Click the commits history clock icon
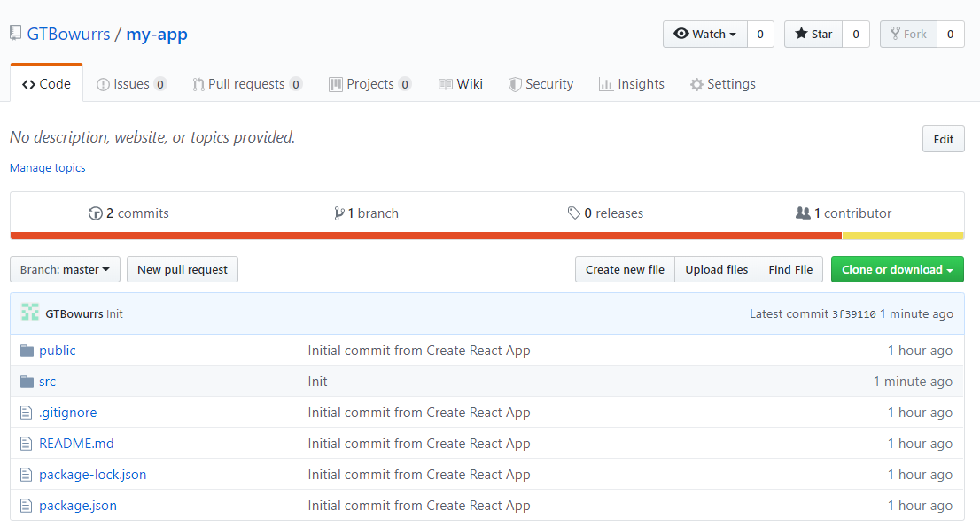 click(95, 213)
